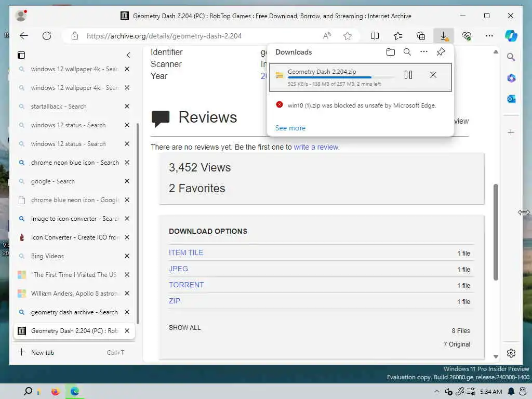Open more options in the Downloads panel
Screen dimensions: 532x399
(x=424, y=52)
